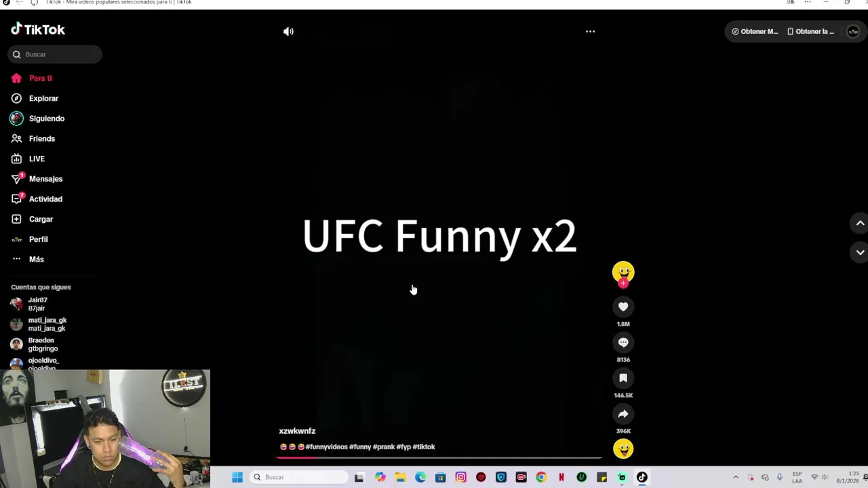
Task: Open comments with speech bubble icon
Action: pos(623,342)
